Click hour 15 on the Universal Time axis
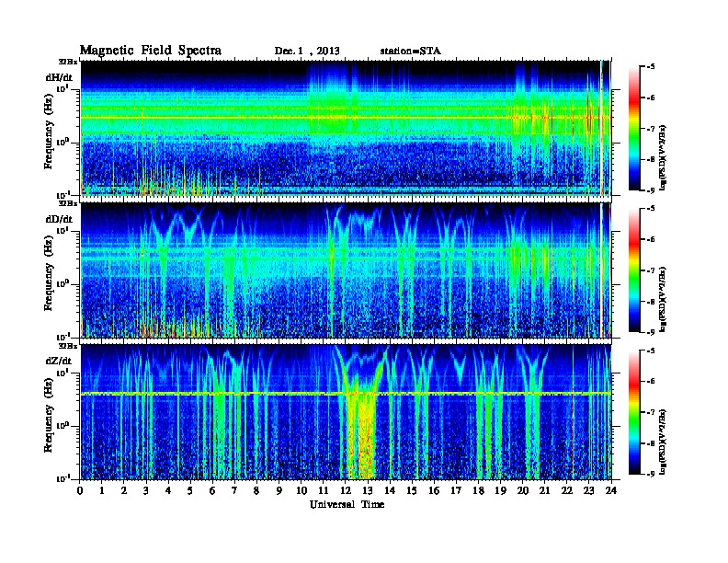The image size is (728, 563). click(412, 490)
